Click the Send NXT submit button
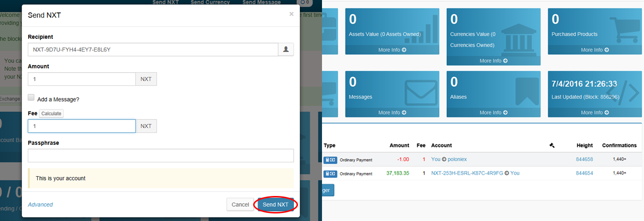 click(276, 204)
